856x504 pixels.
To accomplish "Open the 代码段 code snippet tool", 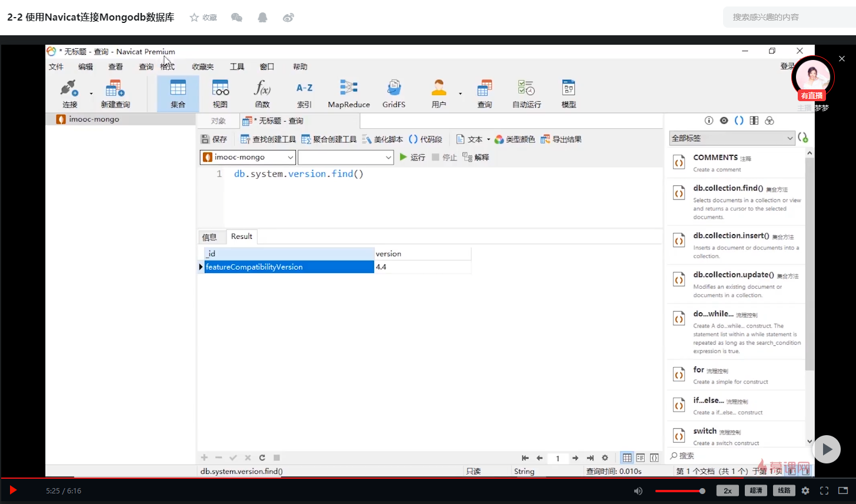I will pos(425,139).
